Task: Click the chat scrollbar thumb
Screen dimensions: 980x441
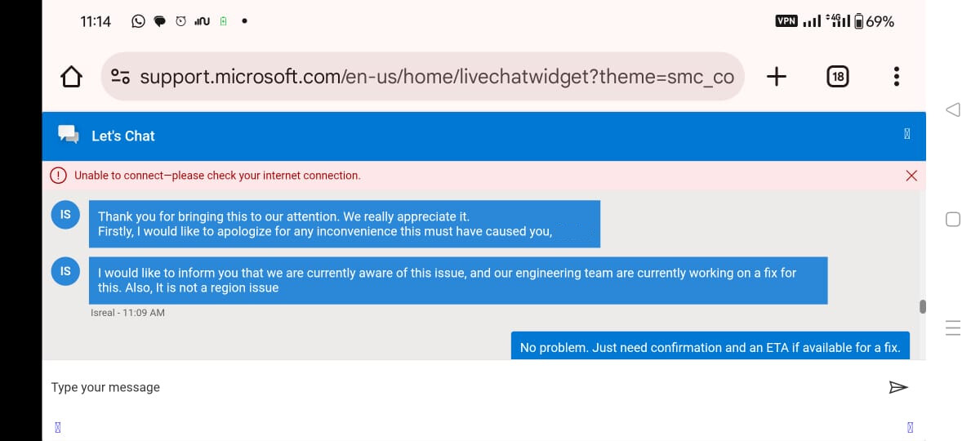Action: coord(923,306)
